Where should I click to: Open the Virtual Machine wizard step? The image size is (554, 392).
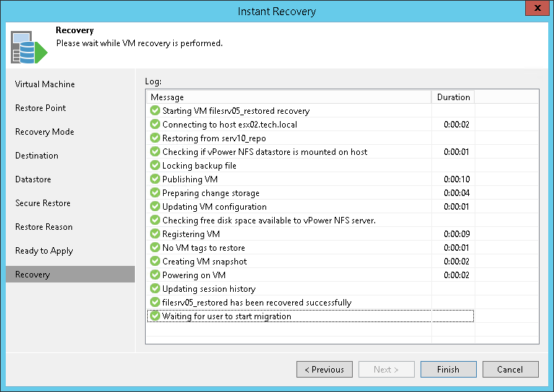pos(45,84)
